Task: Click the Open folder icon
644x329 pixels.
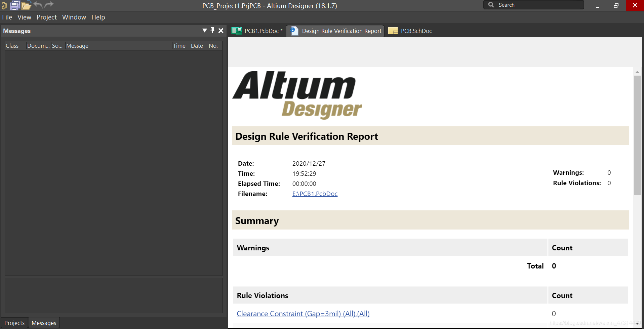Action: (26, 5)
